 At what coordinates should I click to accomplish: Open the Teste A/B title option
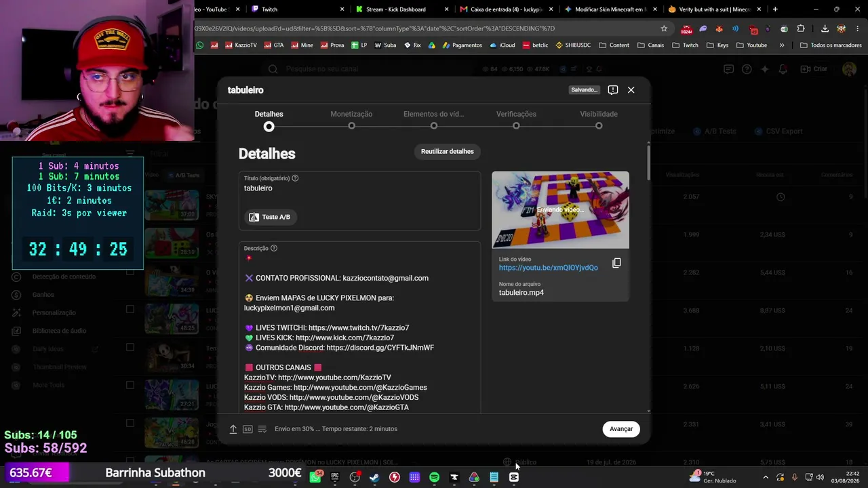[270, 217]
